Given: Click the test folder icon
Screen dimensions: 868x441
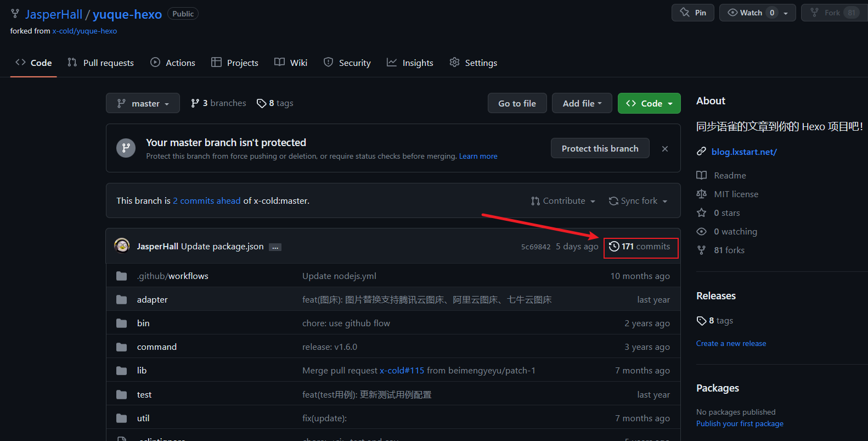Looking at the screenshot, I should tap(122, 394).
